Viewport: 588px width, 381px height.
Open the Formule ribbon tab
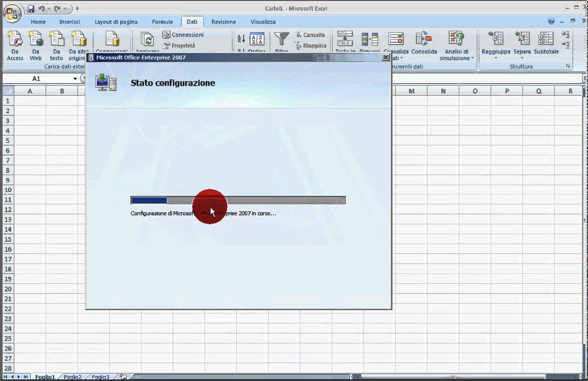tap(163, 22)
